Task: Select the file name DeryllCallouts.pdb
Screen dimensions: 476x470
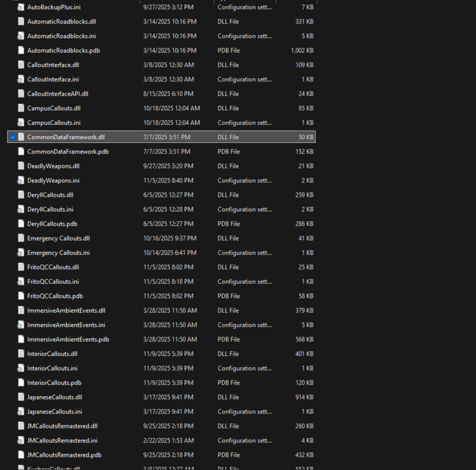Action: click(x=52, y=224)
